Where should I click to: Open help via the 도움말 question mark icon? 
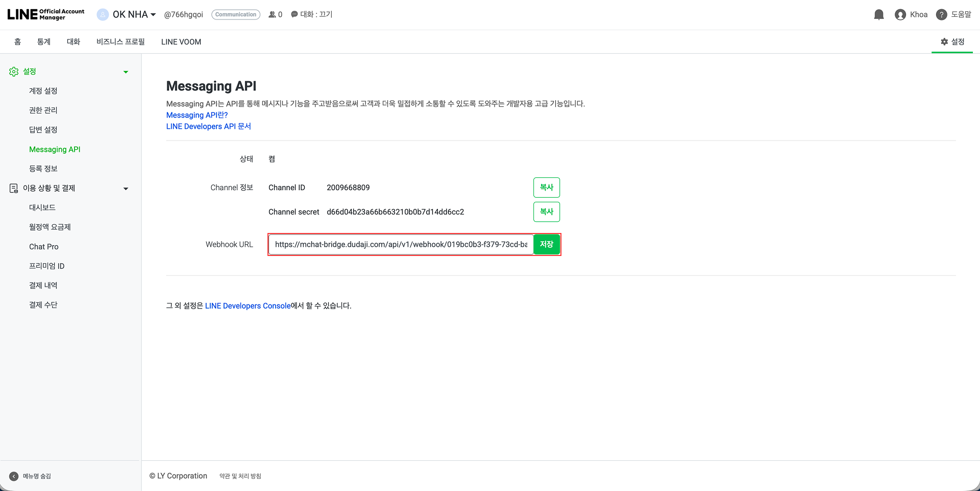[941, 14]
